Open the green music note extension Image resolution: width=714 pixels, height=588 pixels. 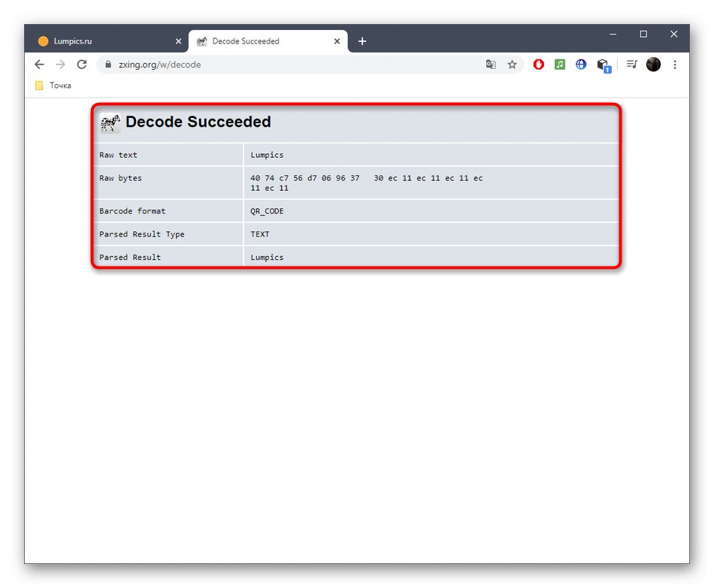point(560,65)
